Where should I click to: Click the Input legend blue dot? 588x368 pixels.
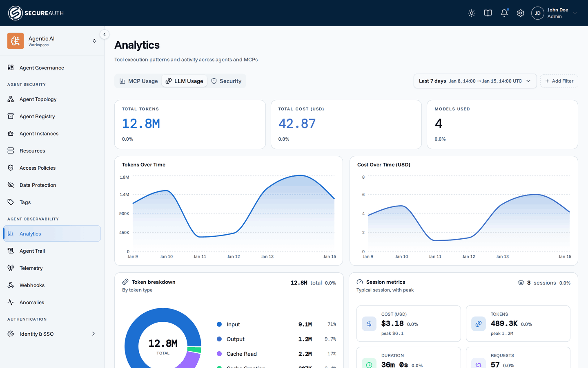(219, 324)
